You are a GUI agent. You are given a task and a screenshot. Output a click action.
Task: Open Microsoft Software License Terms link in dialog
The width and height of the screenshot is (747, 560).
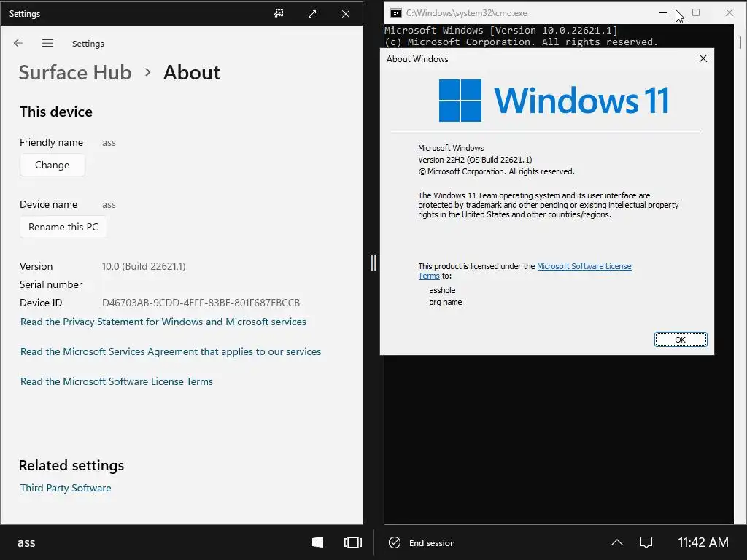coord(584,266)
